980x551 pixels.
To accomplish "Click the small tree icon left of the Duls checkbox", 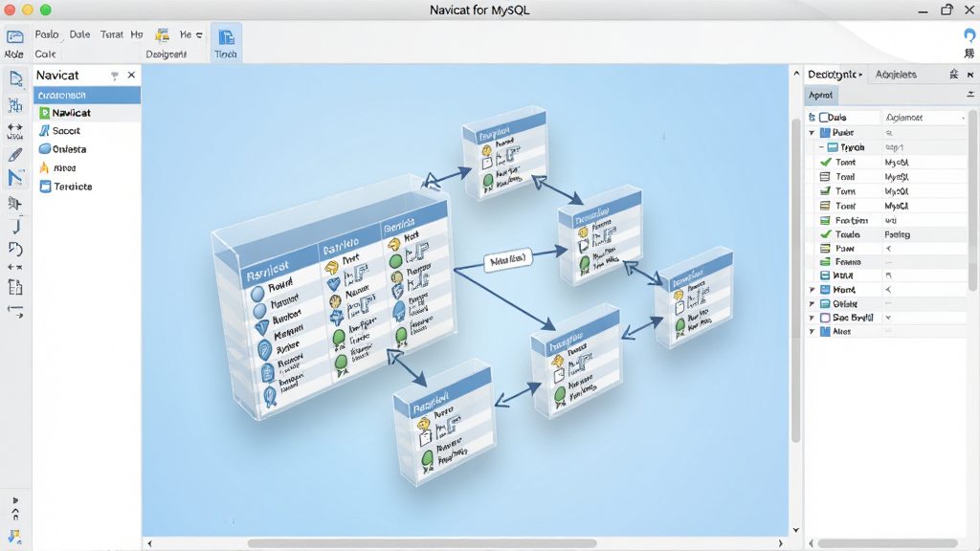I will tap(812, 118).
